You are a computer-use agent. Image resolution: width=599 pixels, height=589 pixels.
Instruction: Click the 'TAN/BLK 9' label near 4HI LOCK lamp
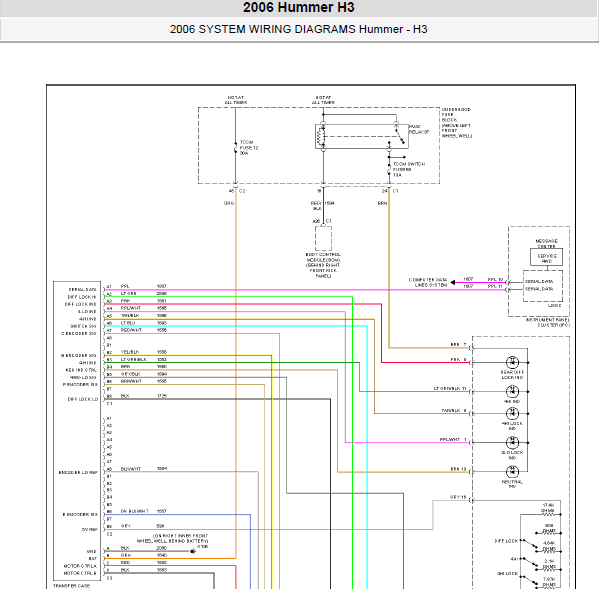point(454,411)
